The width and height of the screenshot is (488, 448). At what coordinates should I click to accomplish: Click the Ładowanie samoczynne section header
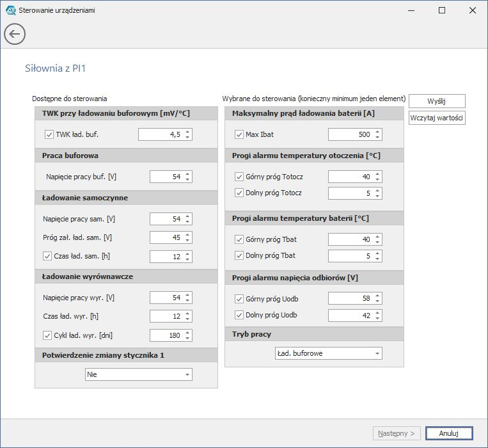pyautogui.click(x=127, y=198)
